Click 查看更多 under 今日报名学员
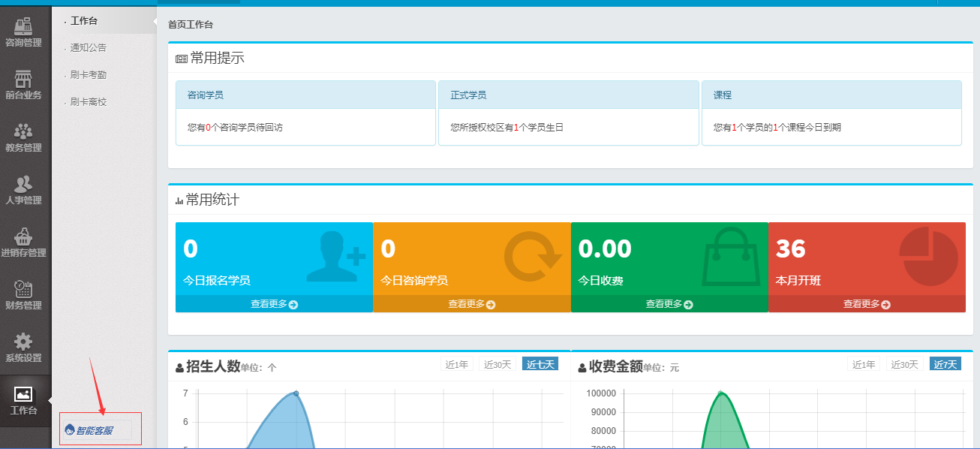 point(274,304)
